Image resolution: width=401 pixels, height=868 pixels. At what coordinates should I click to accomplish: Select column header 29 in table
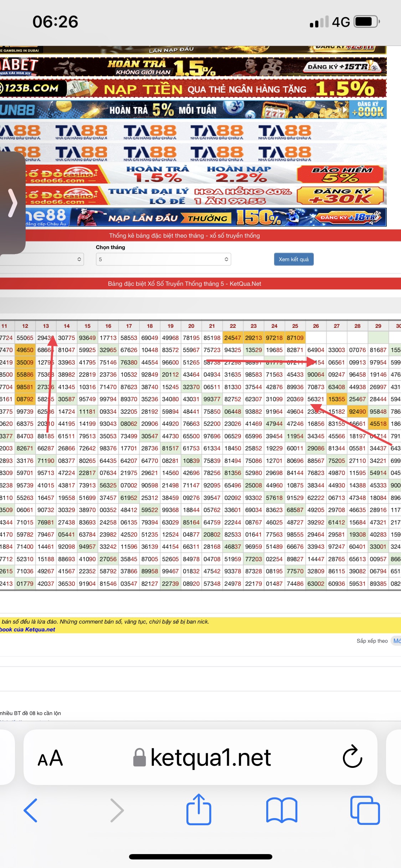click(x=378, y=326)
